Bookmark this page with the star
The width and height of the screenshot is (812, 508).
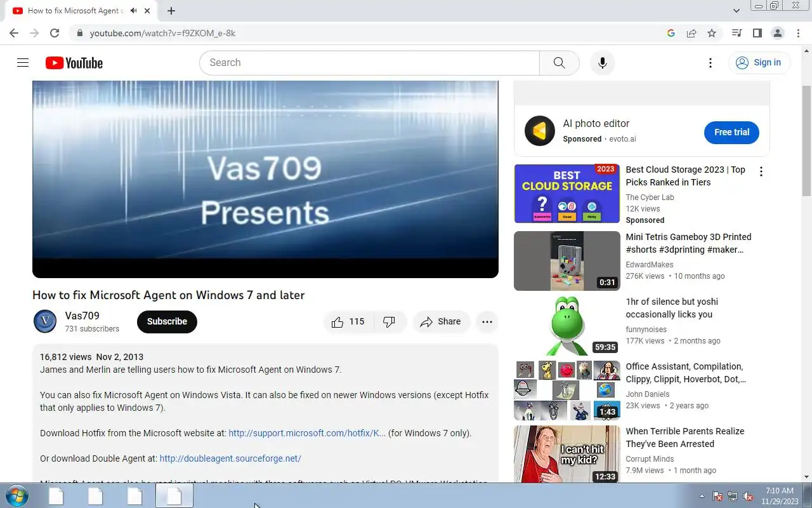[712, 33]
